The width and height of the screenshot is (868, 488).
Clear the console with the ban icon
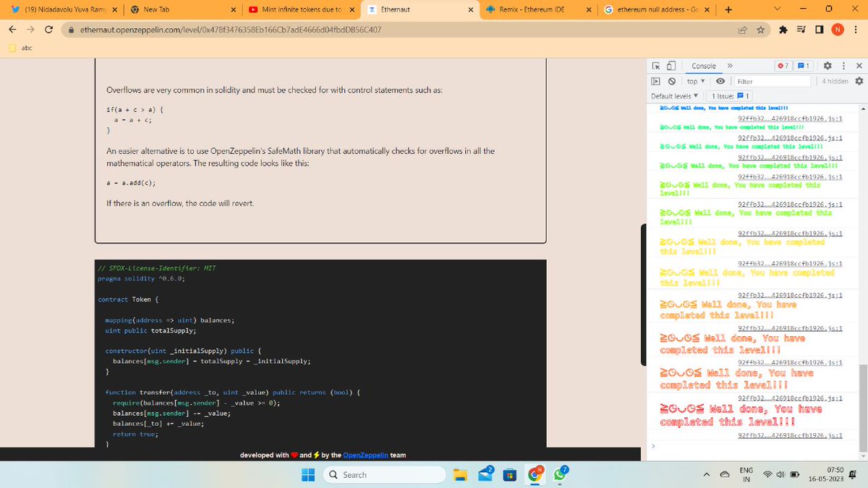pos(671,82)
